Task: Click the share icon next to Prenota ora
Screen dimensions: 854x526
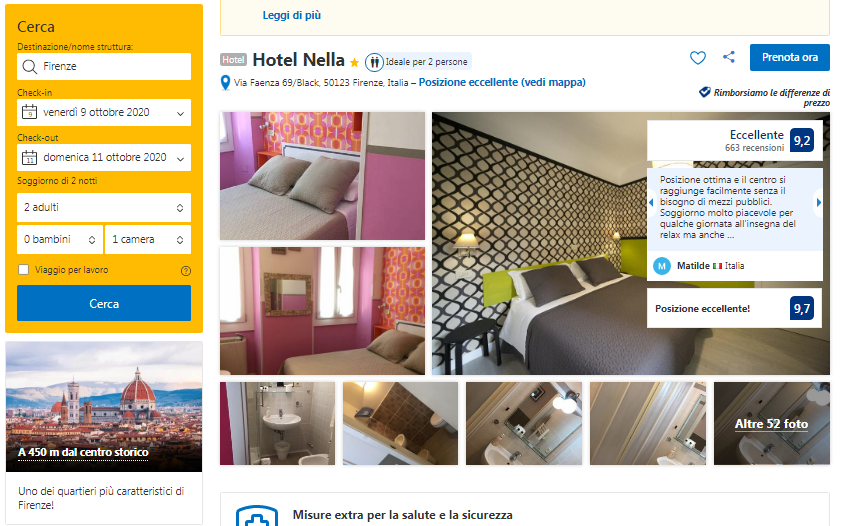Action: point(729,57)
